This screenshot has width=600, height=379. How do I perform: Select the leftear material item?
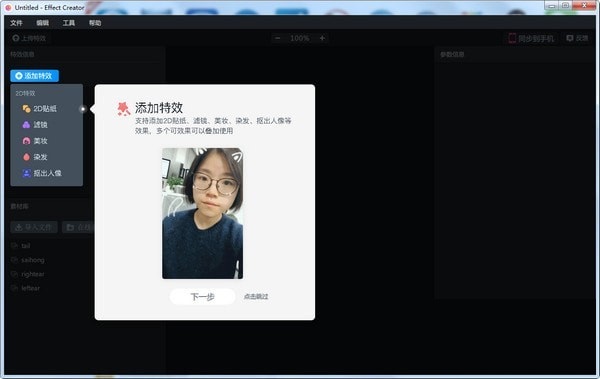pos(30,288)
